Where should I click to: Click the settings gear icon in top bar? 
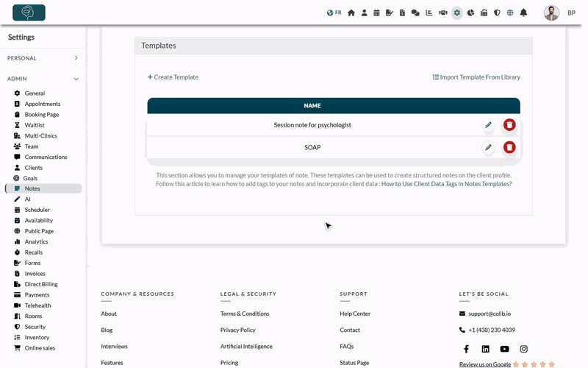456,13
